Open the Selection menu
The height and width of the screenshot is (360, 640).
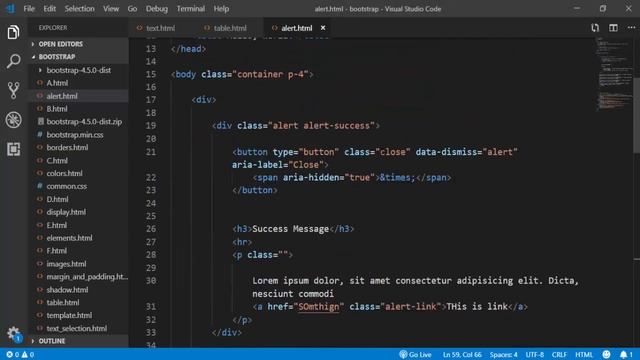click(79, 9)
